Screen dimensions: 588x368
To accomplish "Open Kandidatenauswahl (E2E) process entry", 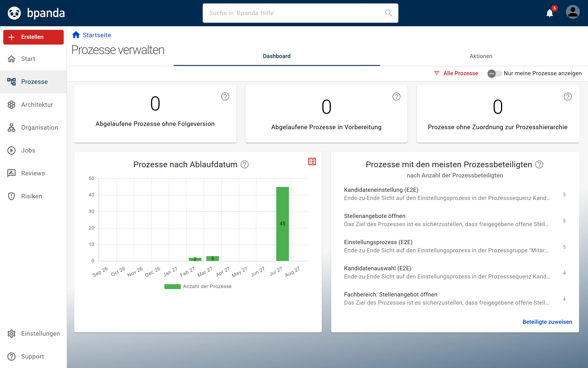I will 455,272.
